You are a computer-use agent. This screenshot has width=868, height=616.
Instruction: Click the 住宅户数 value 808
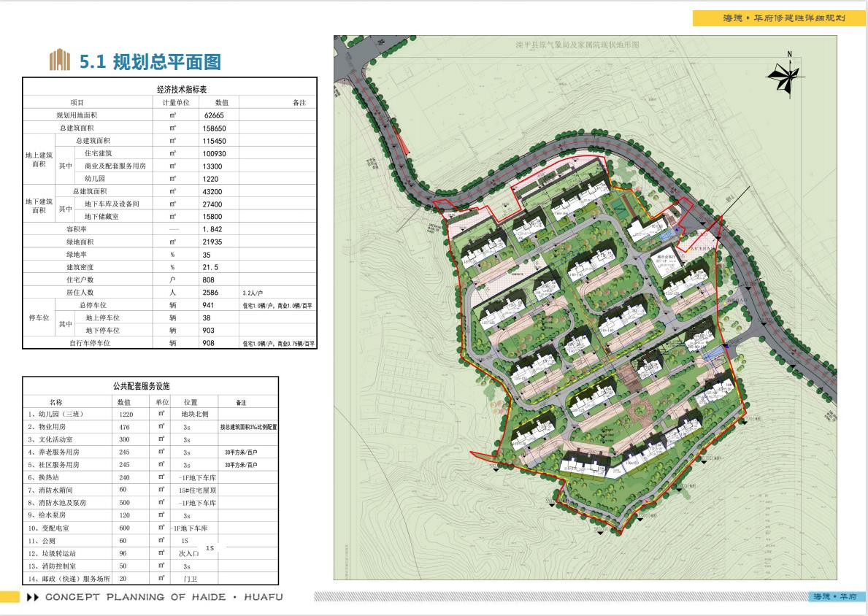pyautogui.click(x=212, y=280)
